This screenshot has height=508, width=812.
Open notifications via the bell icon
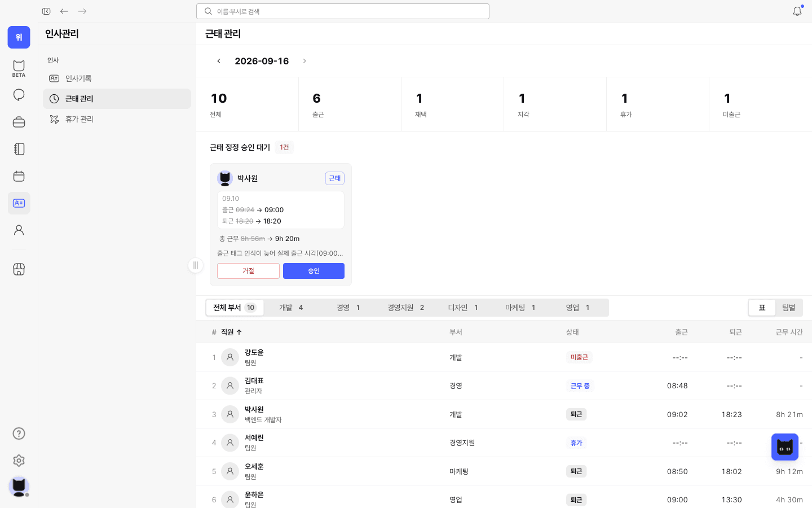[797, 11]
